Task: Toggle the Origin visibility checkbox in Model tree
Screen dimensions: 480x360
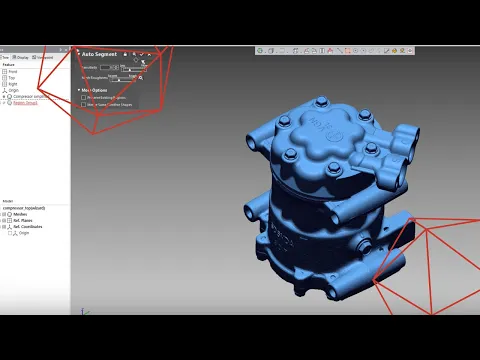Action: click(10, 233)
